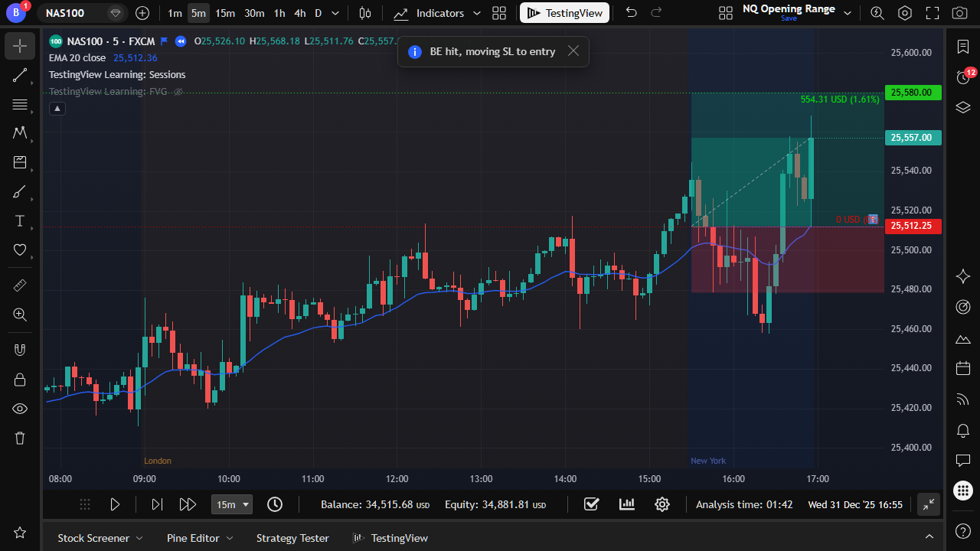This screenshot has width=980, height=551.
Task: Activate the ruler measure tool
Action: click(20, 285)
